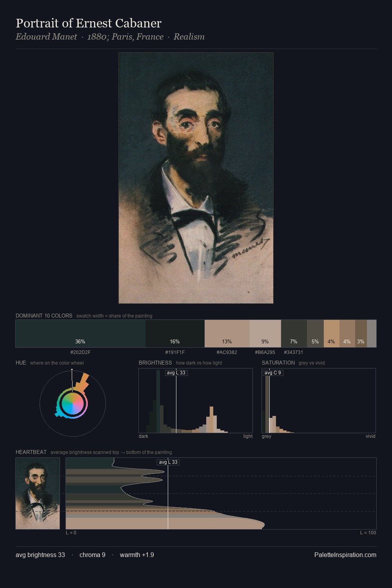The image size is (392, 588).
Task: Select the 3% brown swatch
Action: click(x=361, y=334)
